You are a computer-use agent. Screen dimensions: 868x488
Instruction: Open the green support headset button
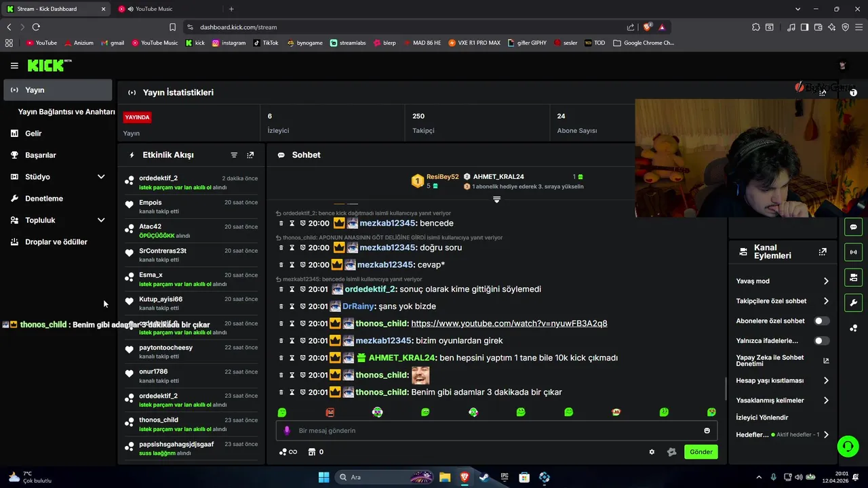848,446
